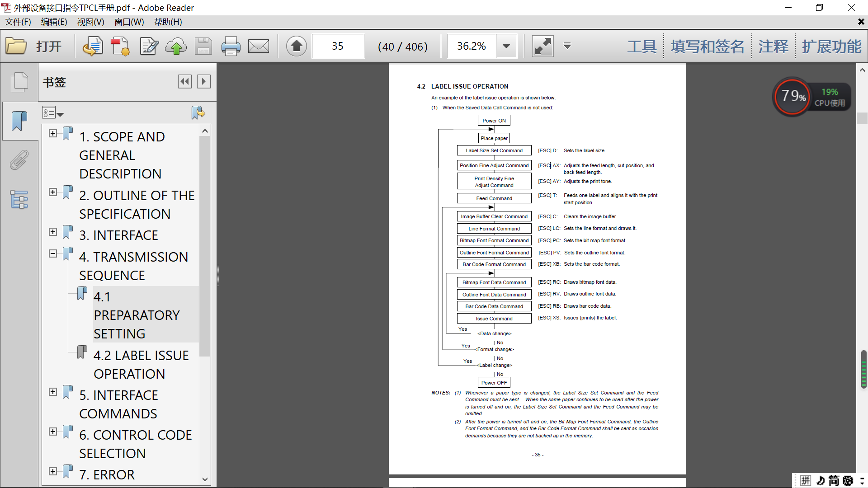Open the zoom percentage dropdown
Screen dimensions: 868x488
pyautogui.click(x=506, y=46)
